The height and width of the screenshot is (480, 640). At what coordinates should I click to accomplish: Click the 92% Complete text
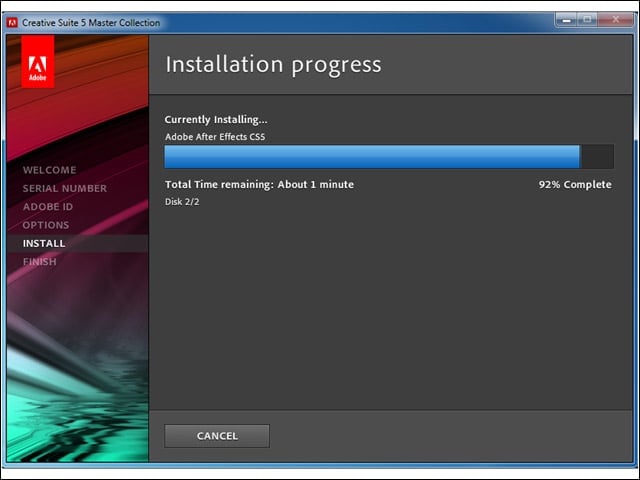click(x=575, y=184)
